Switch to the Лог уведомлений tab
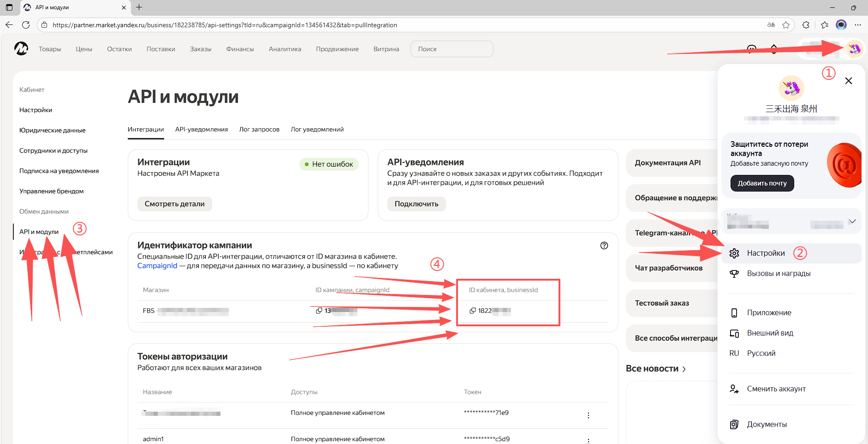 (x=317, y=129)
